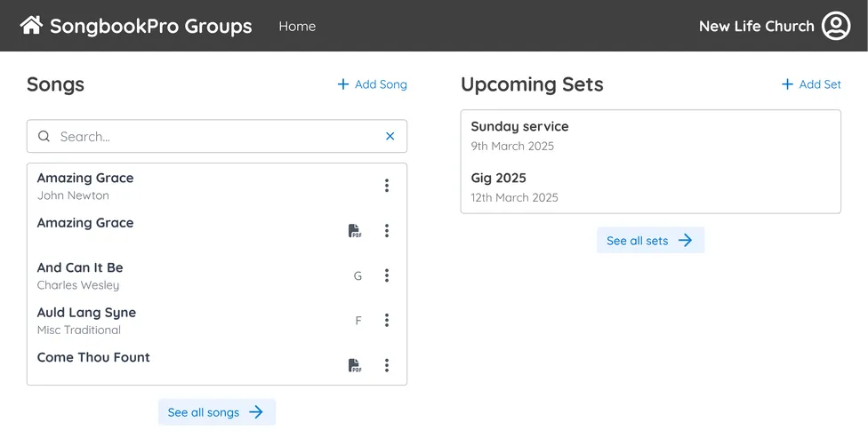Expand the Auld Lang Syne options menu
The height and width of the screenshot is (446, 868).
pyautogui.click(x=387, y=321)
